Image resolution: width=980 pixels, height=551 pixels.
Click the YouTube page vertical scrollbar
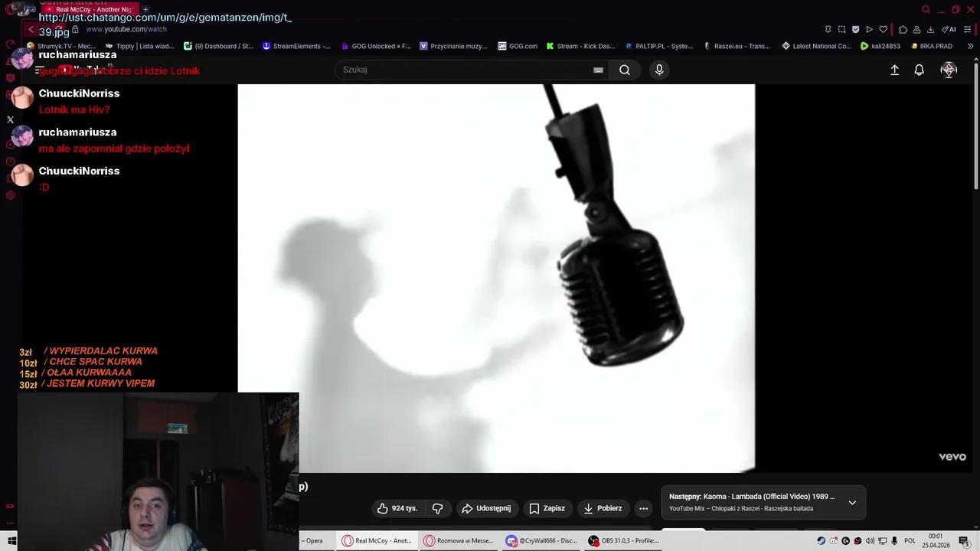975,126
